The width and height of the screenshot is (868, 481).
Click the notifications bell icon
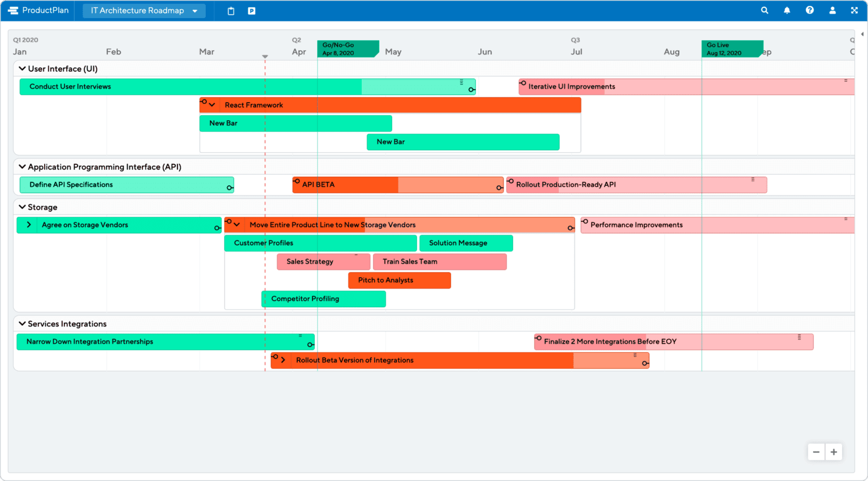(787, 10)
